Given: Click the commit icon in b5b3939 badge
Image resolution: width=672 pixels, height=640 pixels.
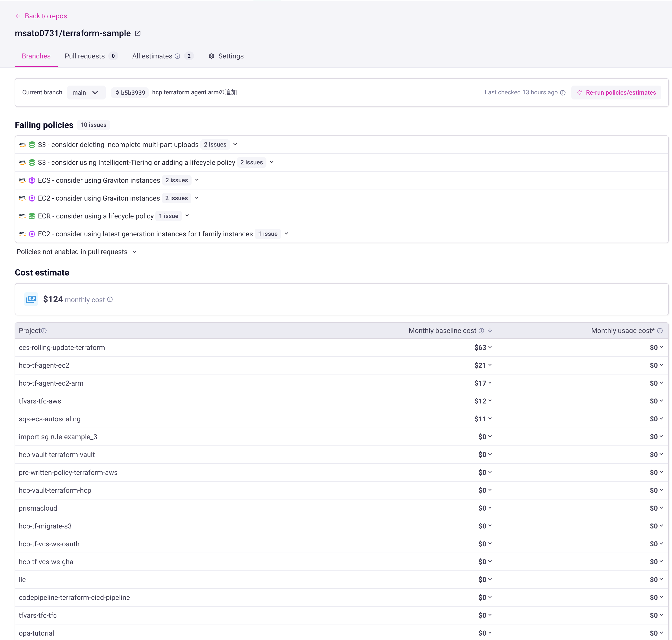Looking at the screenshot, I should (x=117, y=93).
